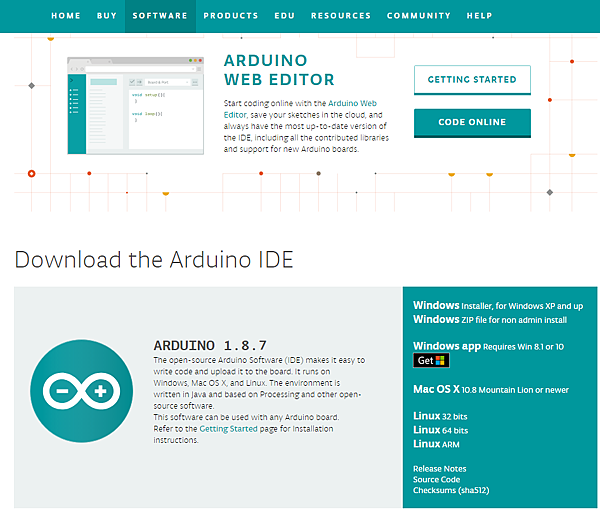Follow the Arduino Web Editor link

[352, 103]
